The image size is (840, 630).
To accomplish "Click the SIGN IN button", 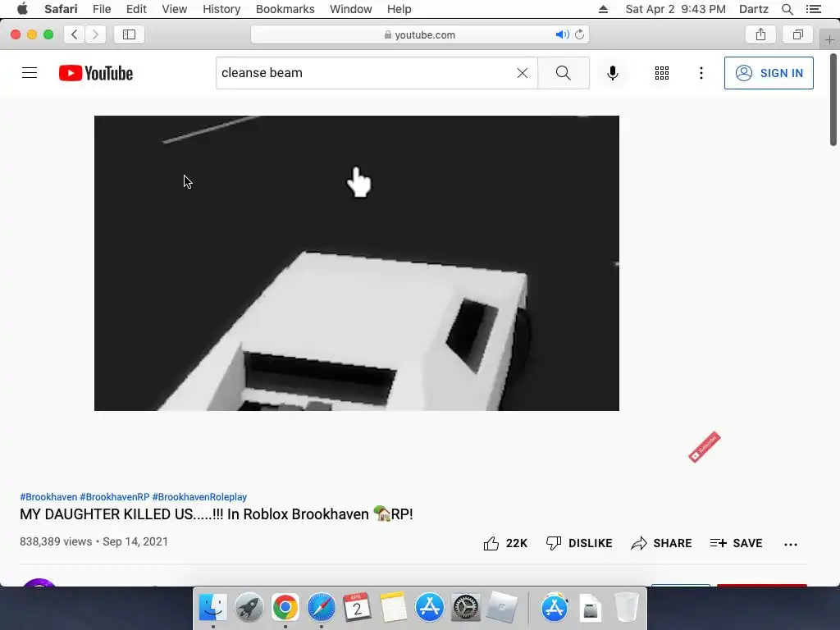I will tap(769, 73).
